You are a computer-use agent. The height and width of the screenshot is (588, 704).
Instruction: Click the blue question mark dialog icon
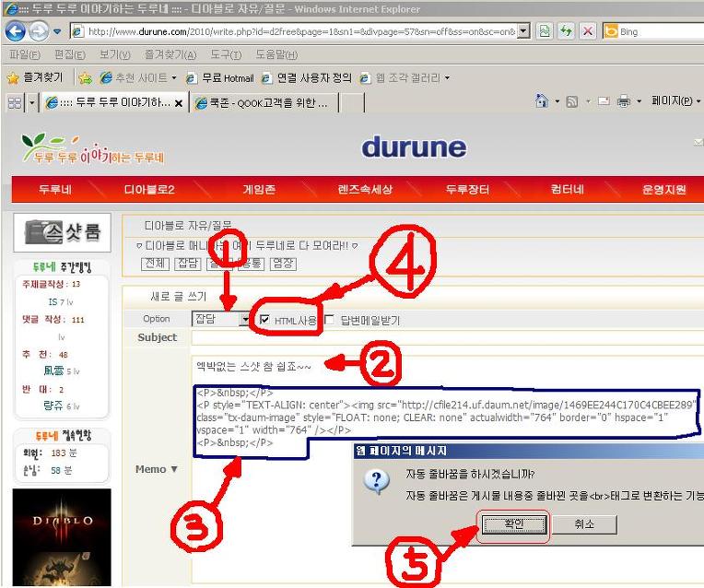(376, 482)
